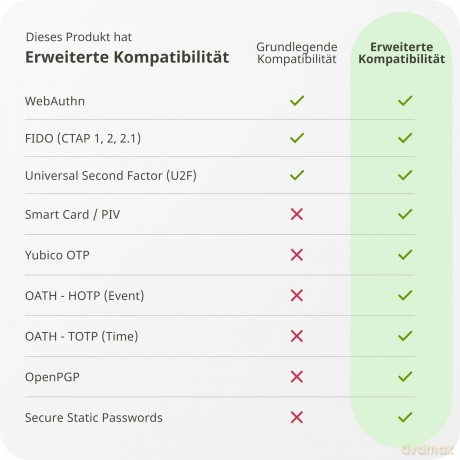Click the FIDO (CTAP 1, 2, 2.1) label
Image resolution: width=460 pixels, height=460 pixels.
[83, 138]
